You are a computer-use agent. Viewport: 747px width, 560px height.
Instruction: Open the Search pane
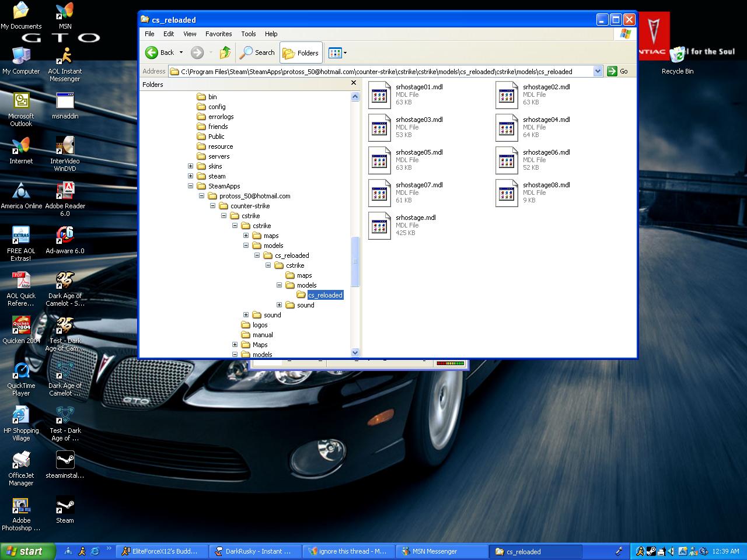click(x=257, y=52)
